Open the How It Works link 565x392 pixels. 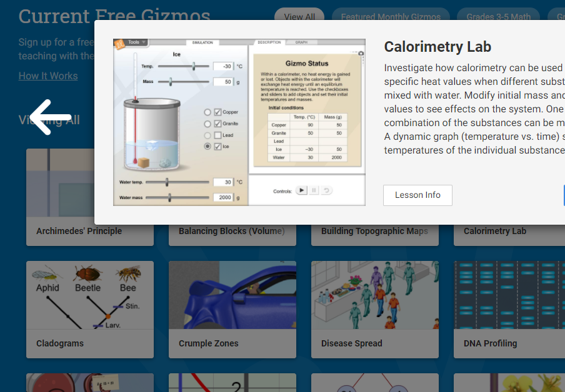pos(48,76)
